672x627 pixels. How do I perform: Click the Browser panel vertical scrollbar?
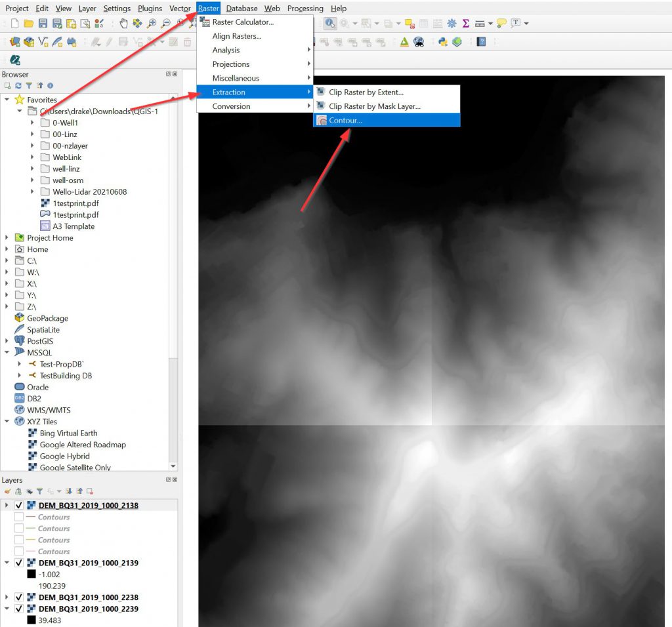tap(173, 262)
